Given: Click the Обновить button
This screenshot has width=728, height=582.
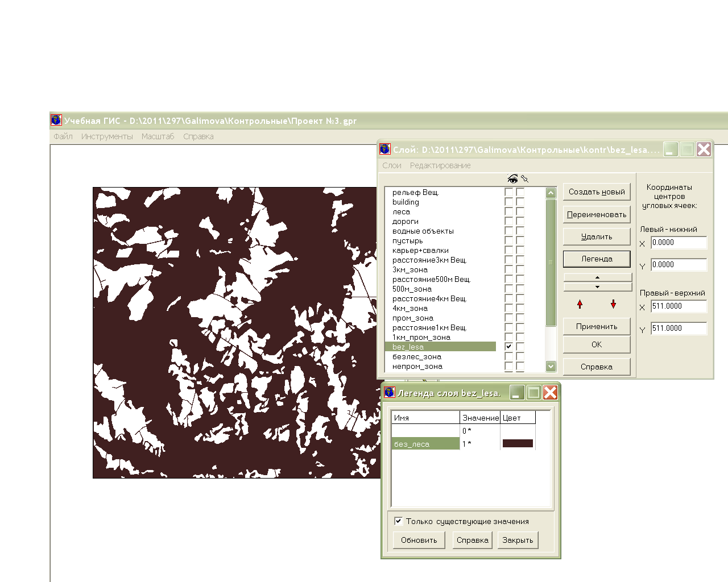Looking at the screenshot, I should click(419, 540).
